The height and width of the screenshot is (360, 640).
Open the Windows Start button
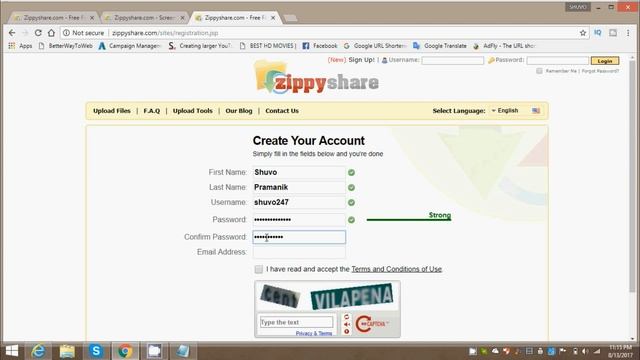[12, 351]
